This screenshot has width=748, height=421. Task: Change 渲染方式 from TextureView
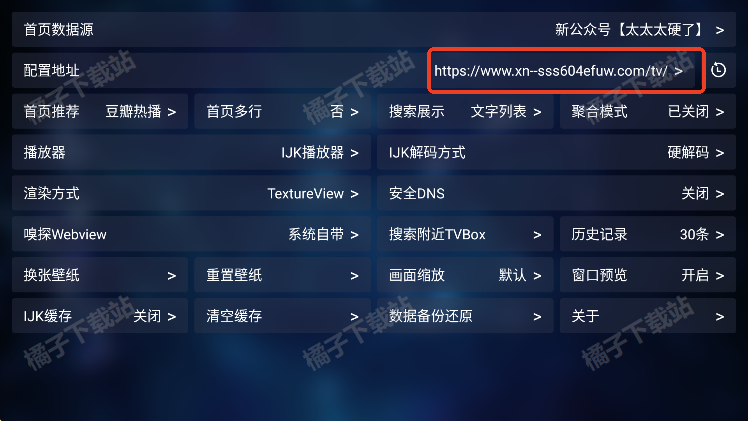[x=191, y=194]
